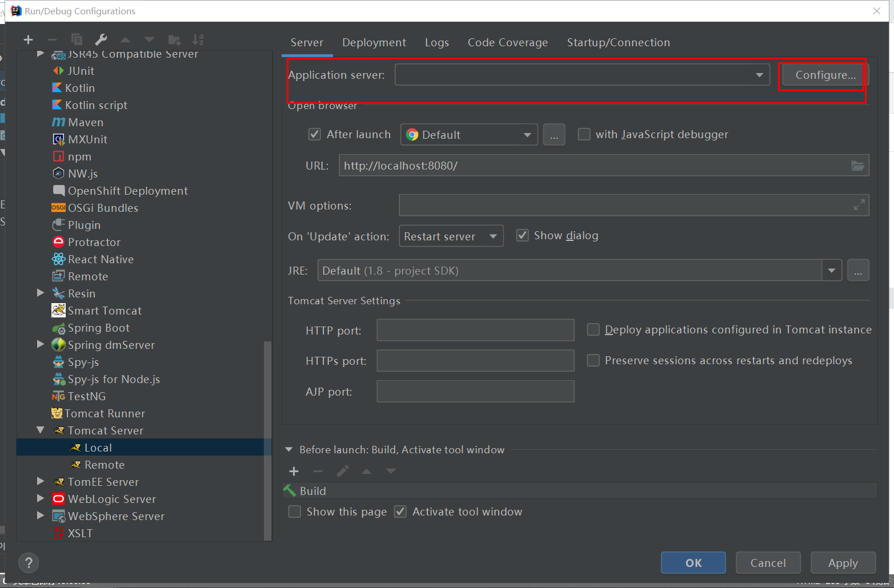894x588 pixels.
Task: Select the TestNG configuration type
Action: (x=78, y=396)
